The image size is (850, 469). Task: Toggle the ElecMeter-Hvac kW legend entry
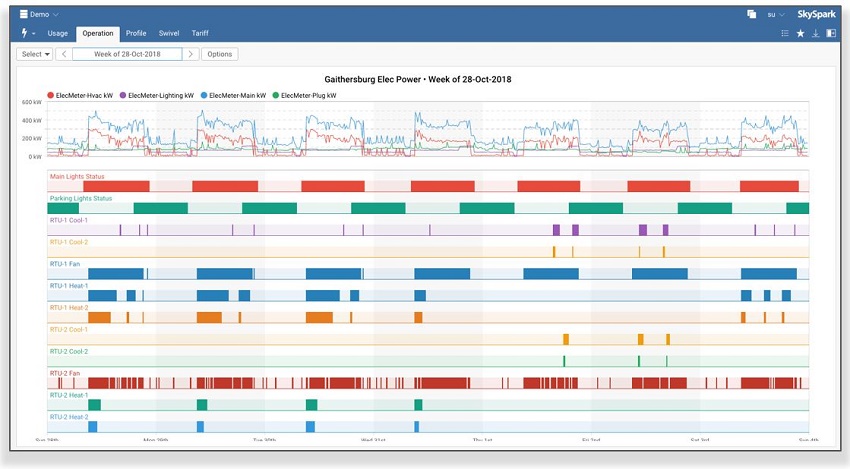tap(80, 95)
